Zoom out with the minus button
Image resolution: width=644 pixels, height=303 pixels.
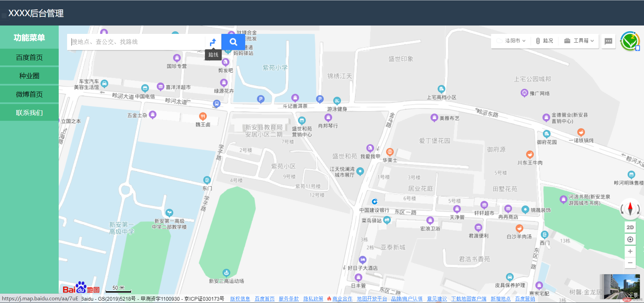point(630,263)
